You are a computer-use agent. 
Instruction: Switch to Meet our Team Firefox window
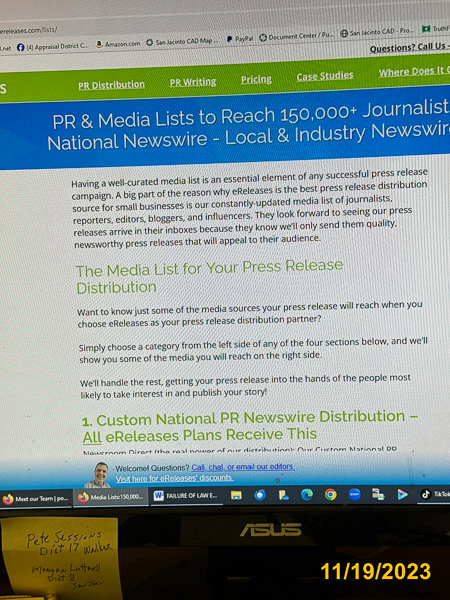(x=36, y=499)
